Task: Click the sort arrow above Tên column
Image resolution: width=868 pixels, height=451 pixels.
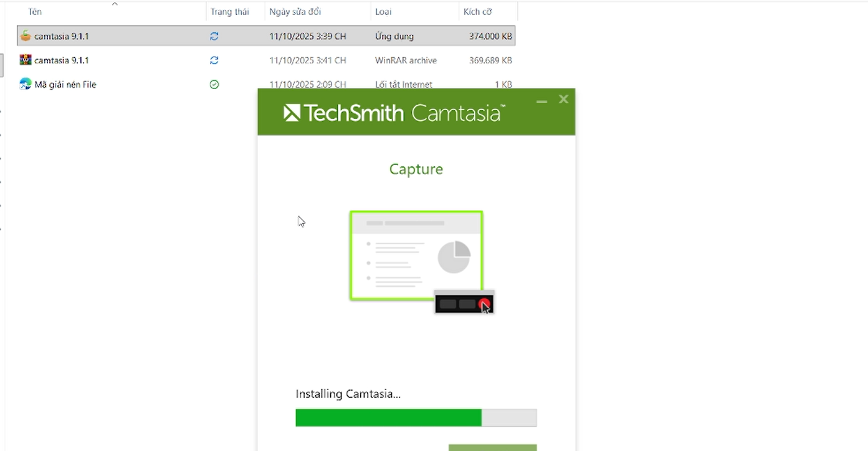Action: pyautogui.click(x=115, y=4)
